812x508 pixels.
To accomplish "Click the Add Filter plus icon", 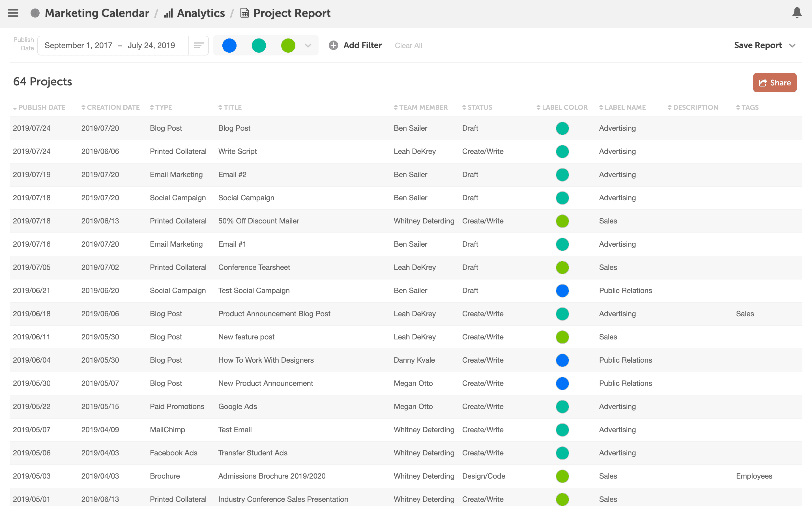I will tap(333, 45).
